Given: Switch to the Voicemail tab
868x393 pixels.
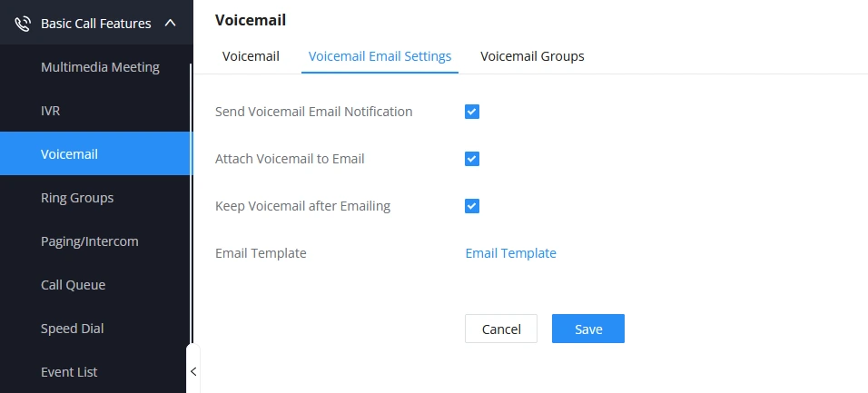Looking at the screenshot, I should tap(251, 56).
